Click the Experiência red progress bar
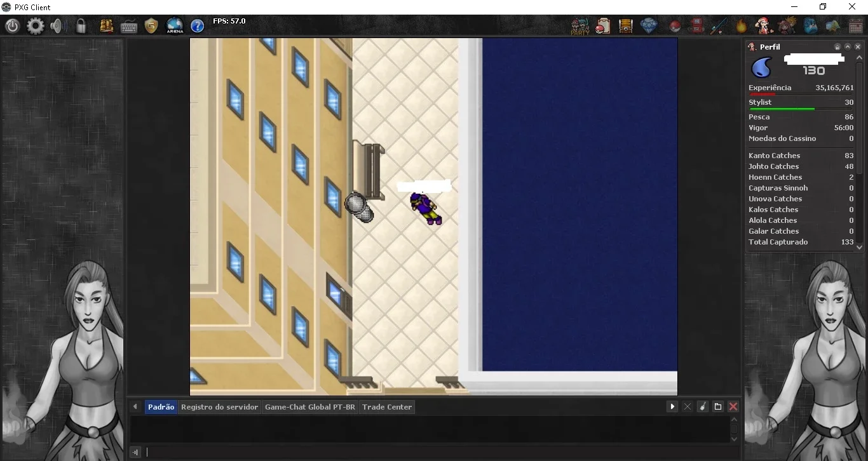This screenshot has height=461, width=868. coord(801,95)
